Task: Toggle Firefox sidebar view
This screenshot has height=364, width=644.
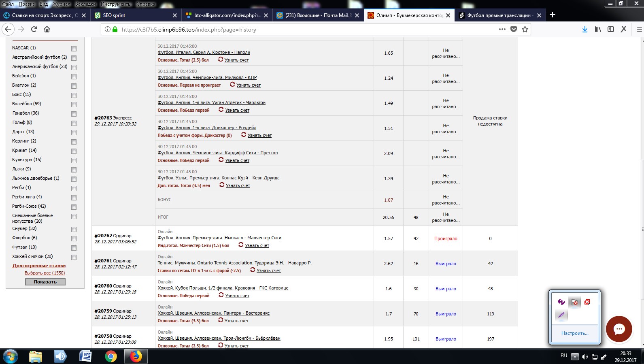Action: click(611, 29)
